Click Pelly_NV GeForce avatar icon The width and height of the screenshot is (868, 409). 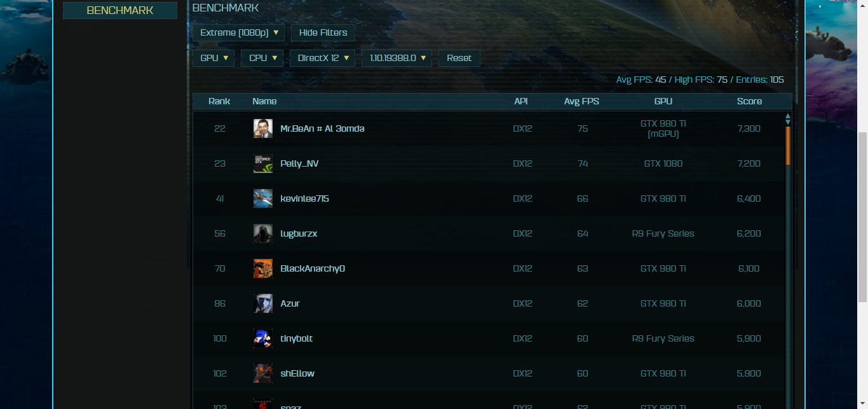pos(263,163)
